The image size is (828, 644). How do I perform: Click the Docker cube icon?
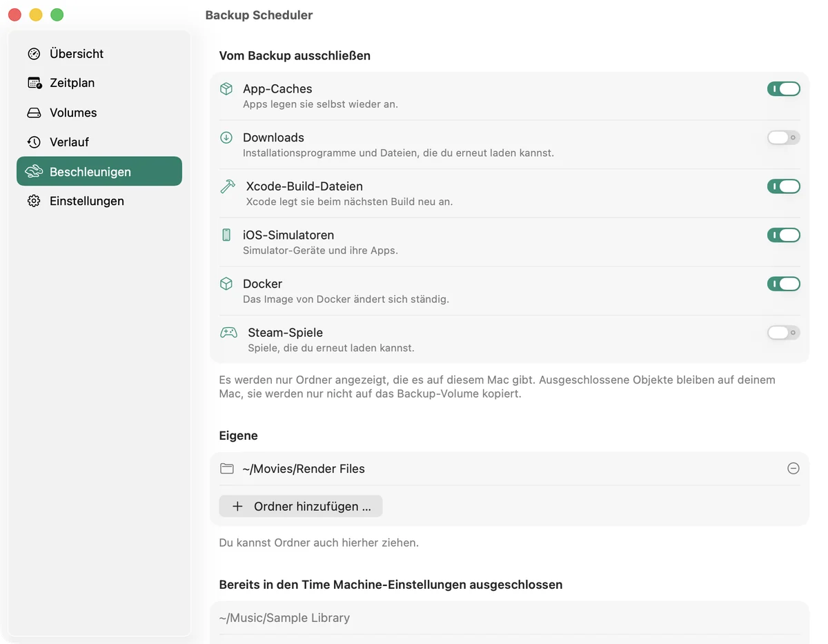226,284
